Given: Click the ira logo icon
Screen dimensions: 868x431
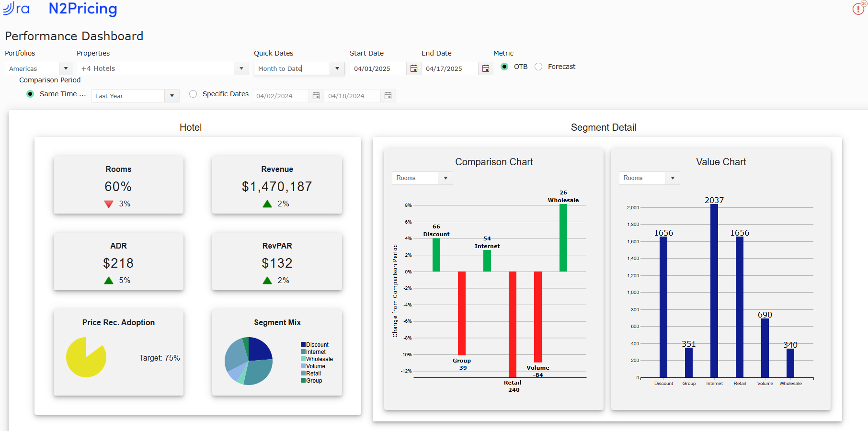Looking at the screenshot, I should [16, 8].
